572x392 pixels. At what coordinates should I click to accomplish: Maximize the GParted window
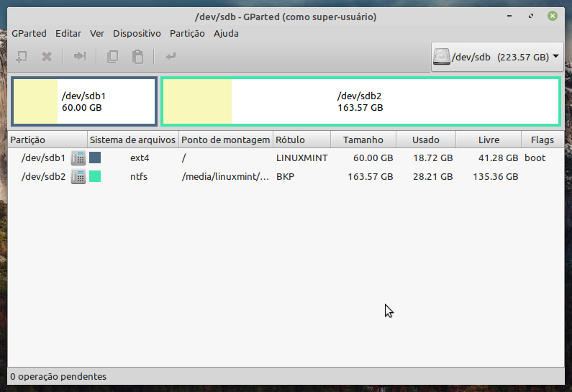531,16
